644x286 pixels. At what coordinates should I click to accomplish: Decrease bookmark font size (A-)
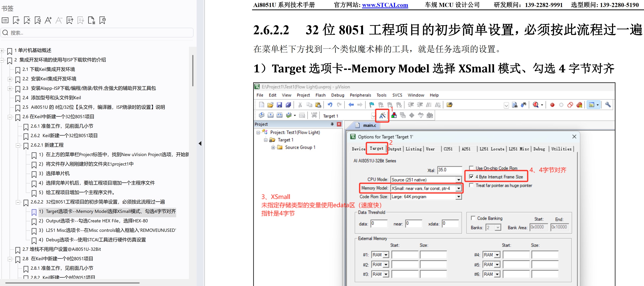tap(59, 20)
